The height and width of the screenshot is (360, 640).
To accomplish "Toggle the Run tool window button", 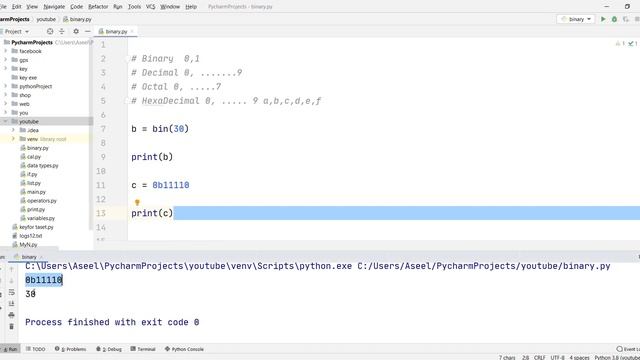I will pyautogui.click(x=10, y=349).
